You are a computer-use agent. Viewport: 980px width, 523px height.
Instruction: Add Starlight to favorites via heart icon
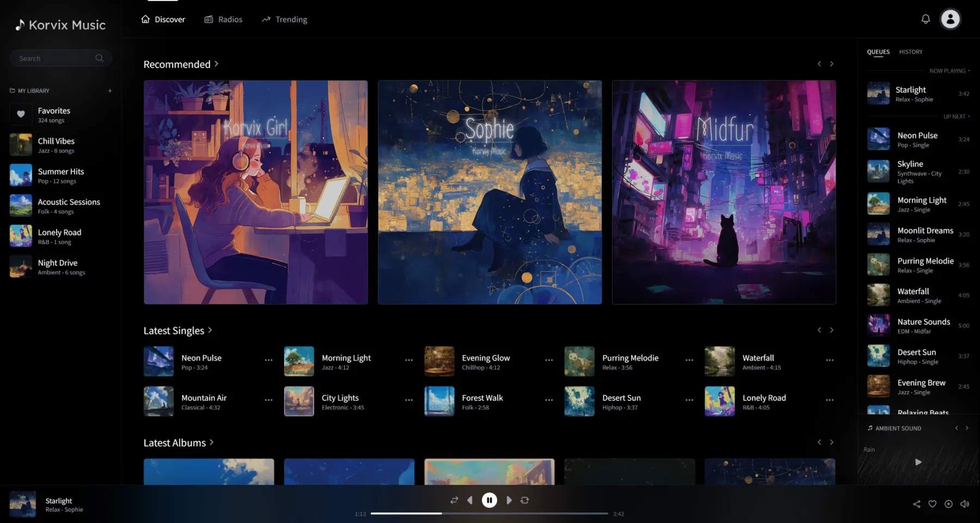(933, 504)
